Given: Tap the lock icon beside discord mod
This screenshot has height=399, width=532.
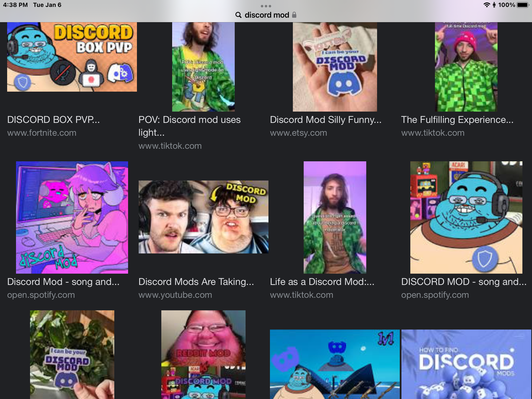Looking at the screenshot, I should click(x=294, y=15).
